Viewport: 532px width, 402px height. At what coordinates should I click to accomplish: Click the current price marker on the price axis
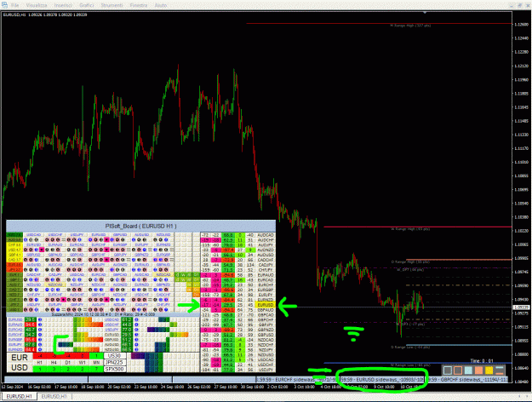(x=520, y=307)
